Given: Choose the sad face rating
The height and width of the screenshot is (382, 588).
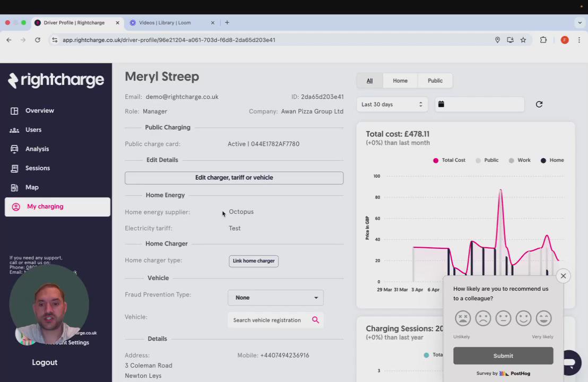Looking at the screenshot, I should pyautogui.click(x=483, y=318).
